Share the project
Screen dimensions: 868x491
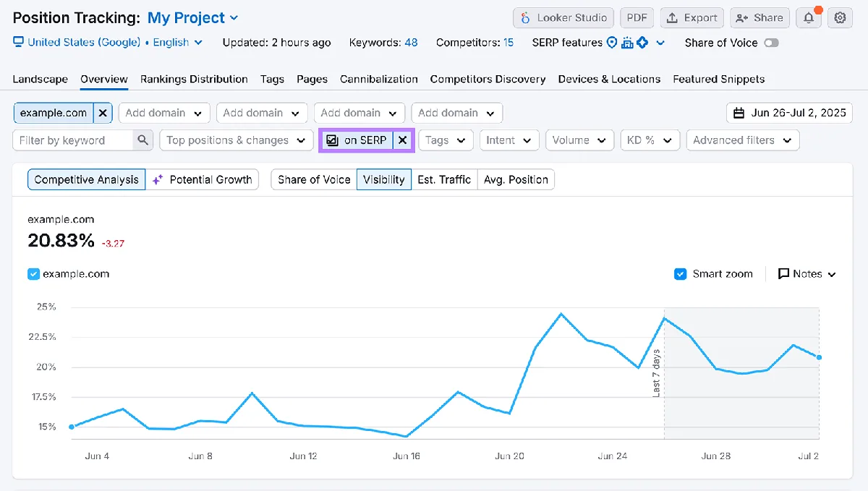click(x=759, y=18)
